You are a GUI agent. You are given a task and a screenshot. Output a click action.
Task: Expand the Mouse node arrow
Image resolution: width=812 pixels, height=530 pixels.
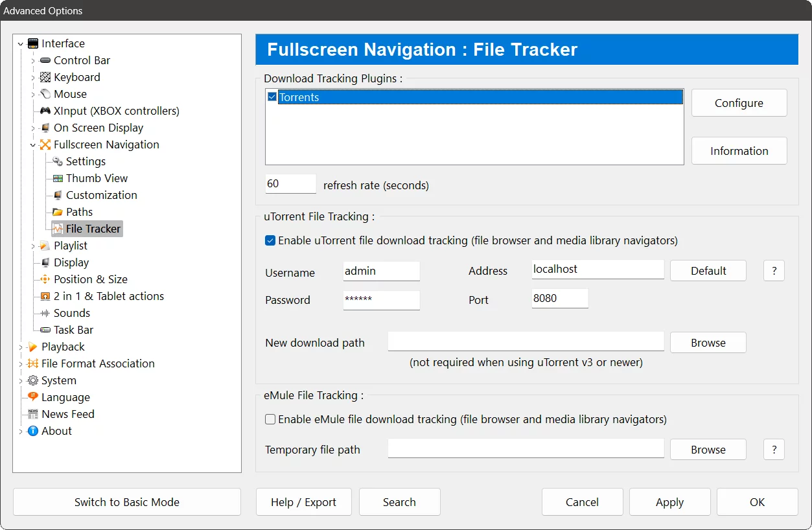tap(33, 95)
